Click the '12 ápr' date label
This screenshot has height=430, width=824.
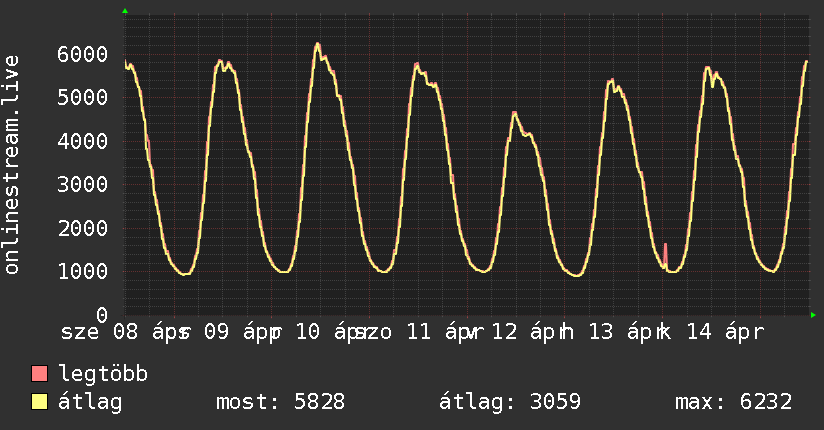(x=533, y=333)
